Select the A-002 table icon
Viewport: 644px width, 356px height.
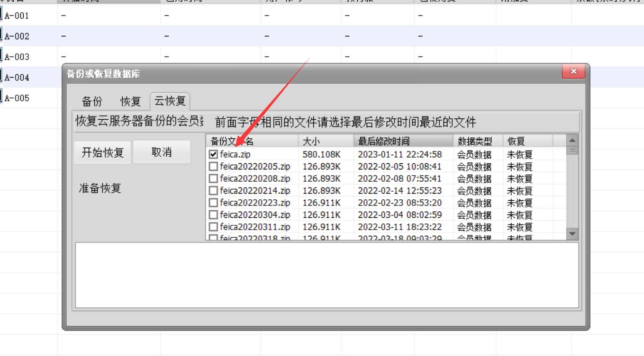click(x=1, y=36)
